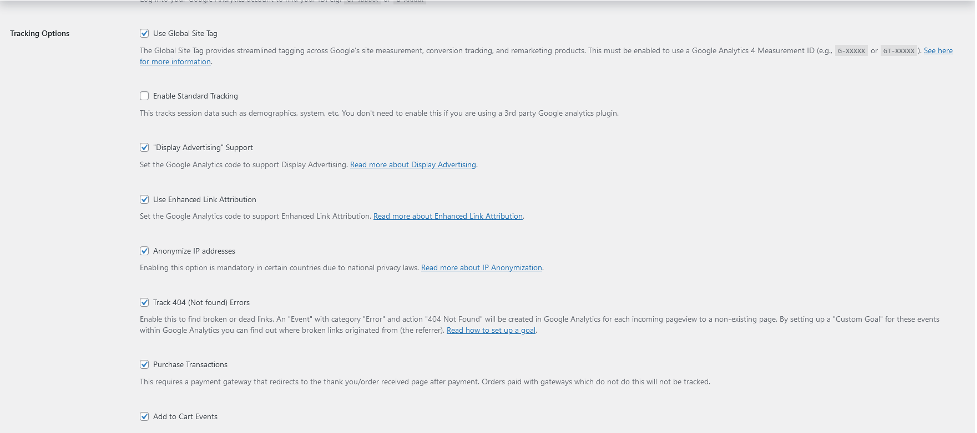Click the national privacy laws description text

[279, 268]
